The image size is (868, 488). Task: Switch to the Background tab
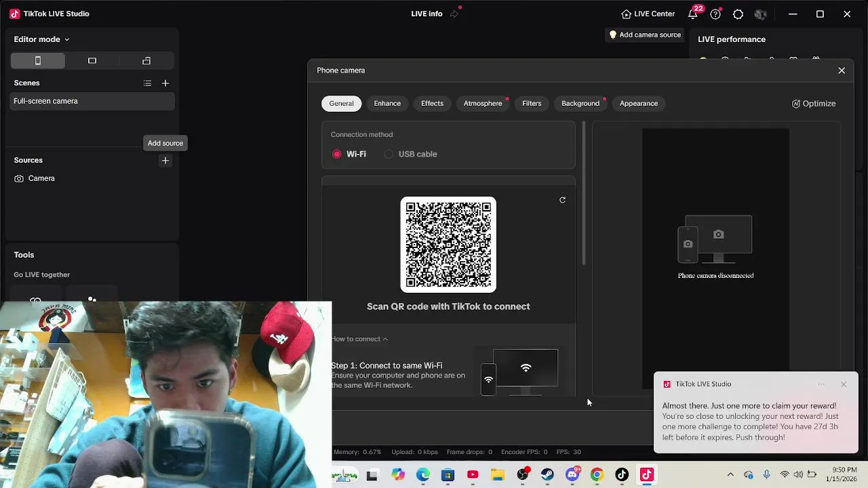coord(580,104)
